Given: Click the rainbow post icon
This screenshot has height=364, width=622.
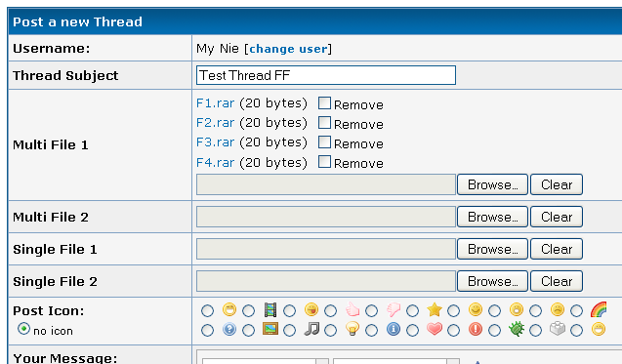Looking at the screenshot, I should click(x=599, y=309).
